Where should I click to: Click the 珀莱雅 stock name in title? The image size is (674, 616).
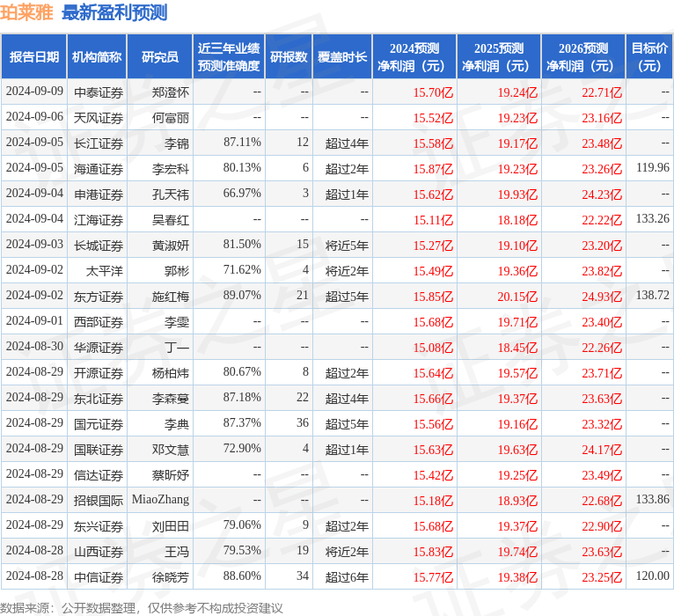(x=27, y=13)
